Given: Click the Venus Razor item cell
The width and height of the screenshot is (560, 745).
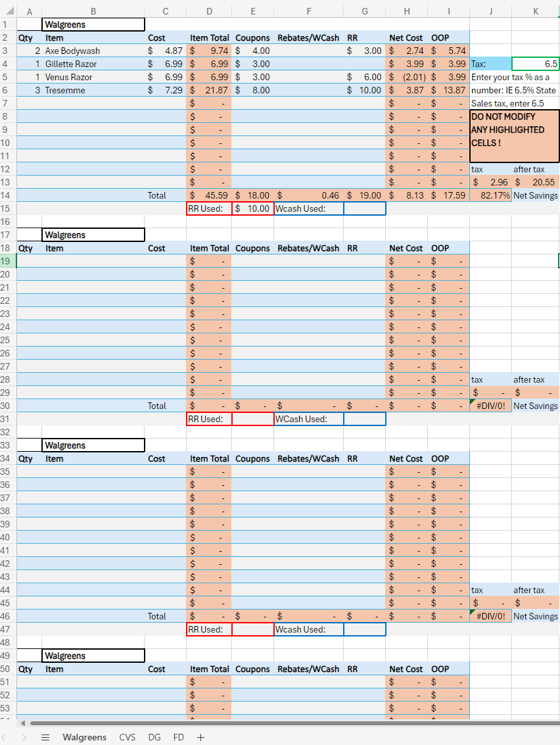Looking at the screenshot, I should 93,77.
